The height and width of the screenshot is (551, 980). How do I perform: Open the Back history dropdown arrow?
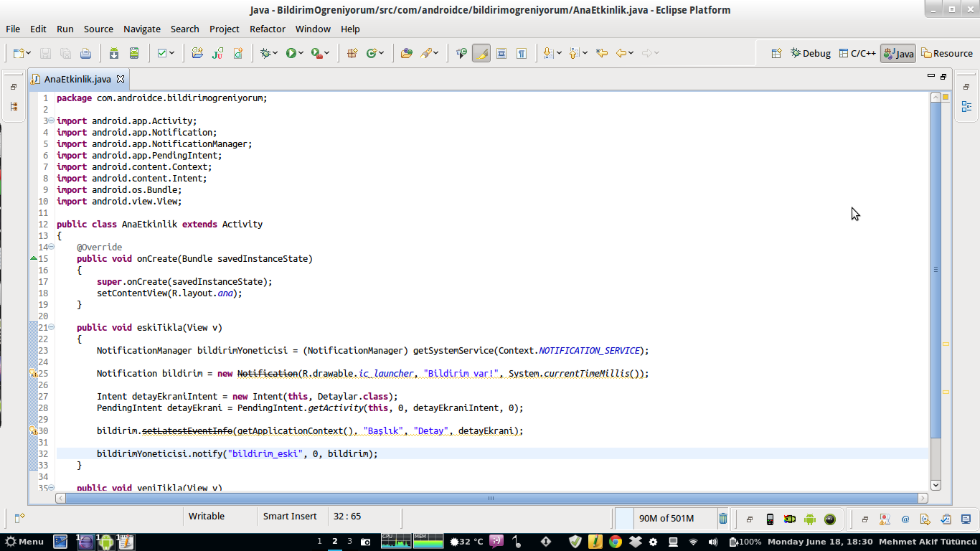tap(631, 53)
